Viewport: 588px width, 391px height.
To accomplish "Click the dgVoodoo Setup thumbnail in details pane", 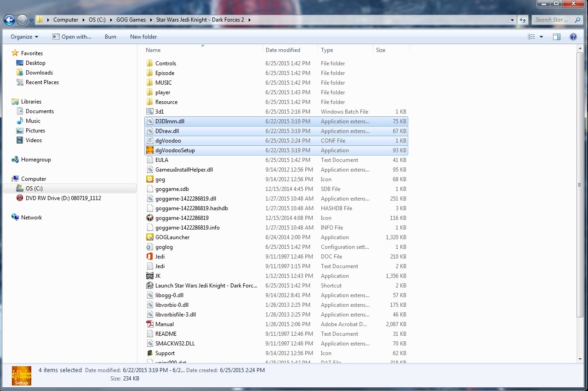I will coord(21,376).
